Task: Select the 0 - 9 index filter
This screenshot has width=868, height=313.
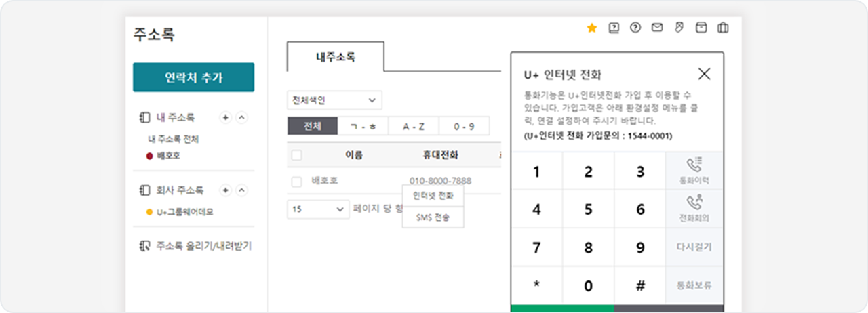Action: pyautogui.click(x=464, y=126)
